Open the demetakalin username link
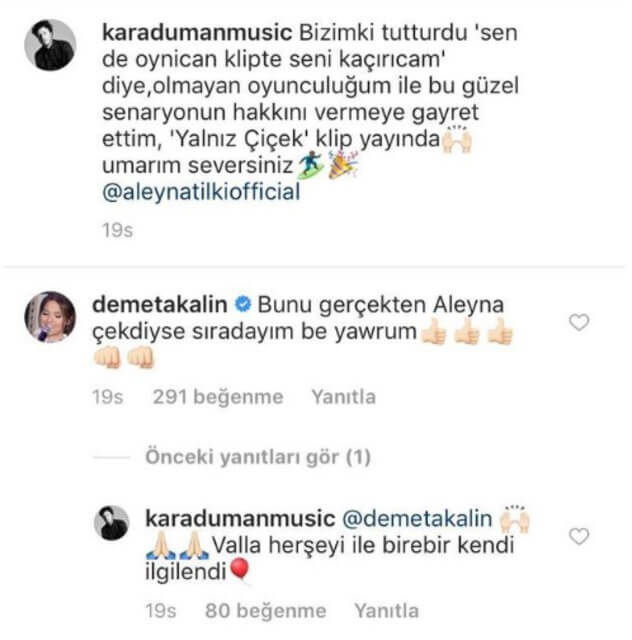Image resolution: width=632 pixels, height=640 pixels. tap(160, 304)
